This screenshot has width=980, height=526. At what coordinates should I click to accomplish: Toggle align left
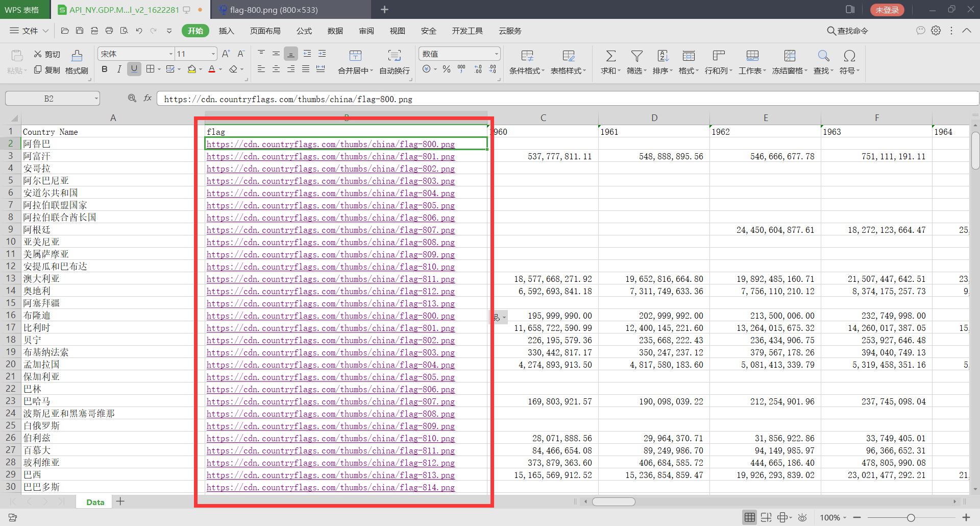click(x=261, y=69)
